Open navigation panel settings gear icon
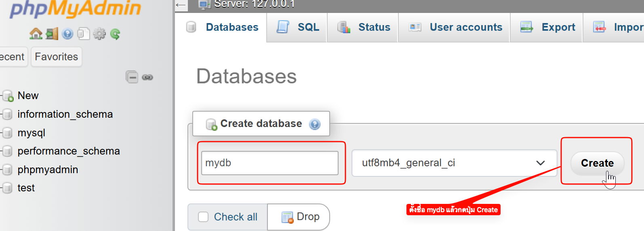This screenshot has width=644, height=231. click(99, 34)
